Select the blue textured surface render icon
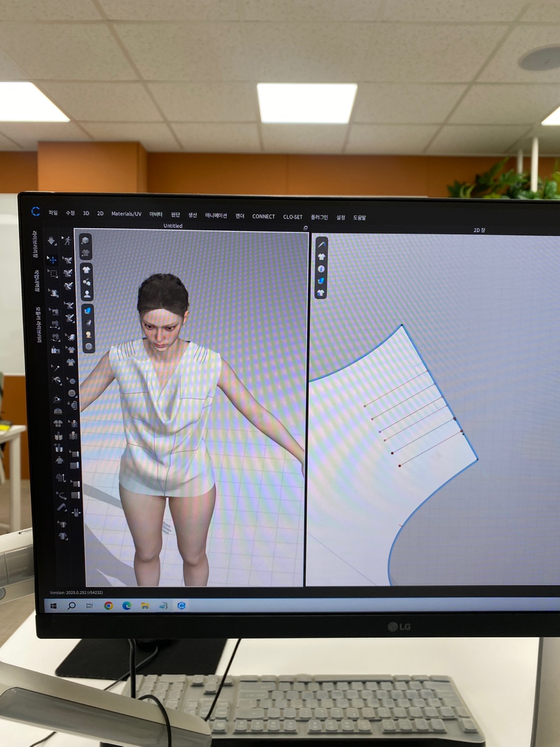Viewport: 560px width, 747px height. tap(88, 311)
